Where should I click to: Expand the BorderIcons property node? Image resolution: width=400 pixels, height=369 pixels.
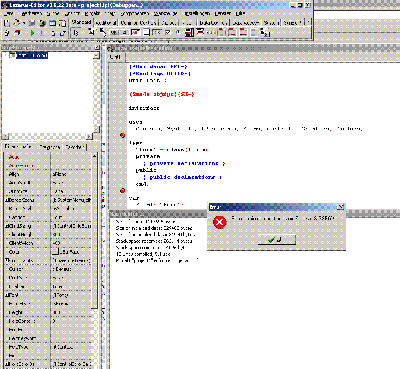pyautogui.click(x=6, y=200)
